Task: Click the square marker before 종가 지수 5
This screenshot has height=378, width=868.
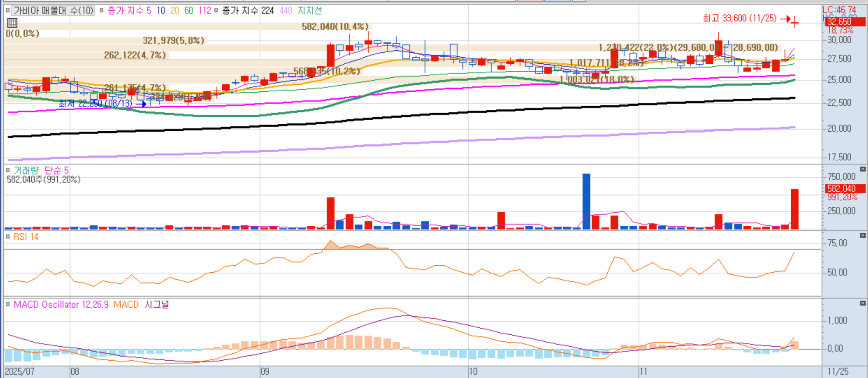Action: coord(102,10)
